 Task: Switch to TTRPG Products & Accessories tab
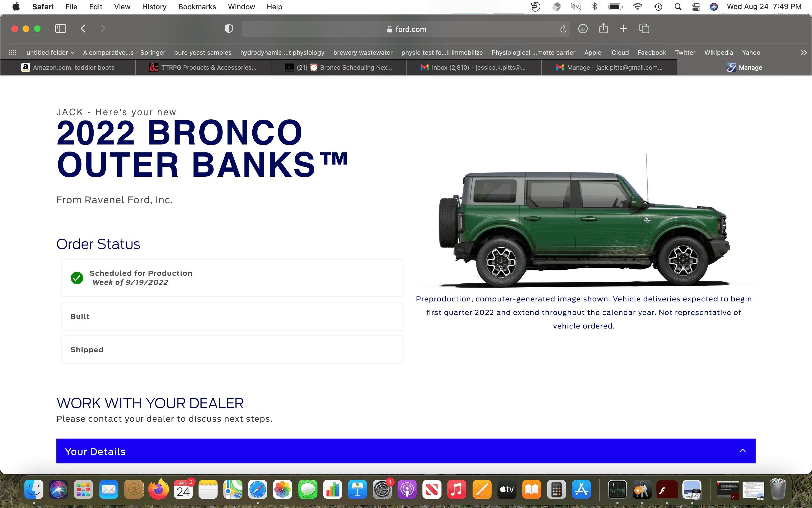(x=203, y=67)
